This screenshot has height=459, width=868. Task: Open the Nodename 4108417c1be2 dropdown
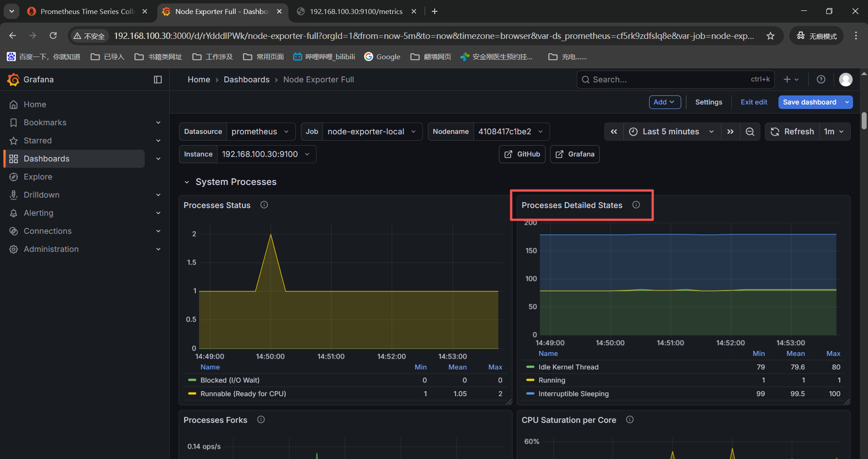[511, 132]
